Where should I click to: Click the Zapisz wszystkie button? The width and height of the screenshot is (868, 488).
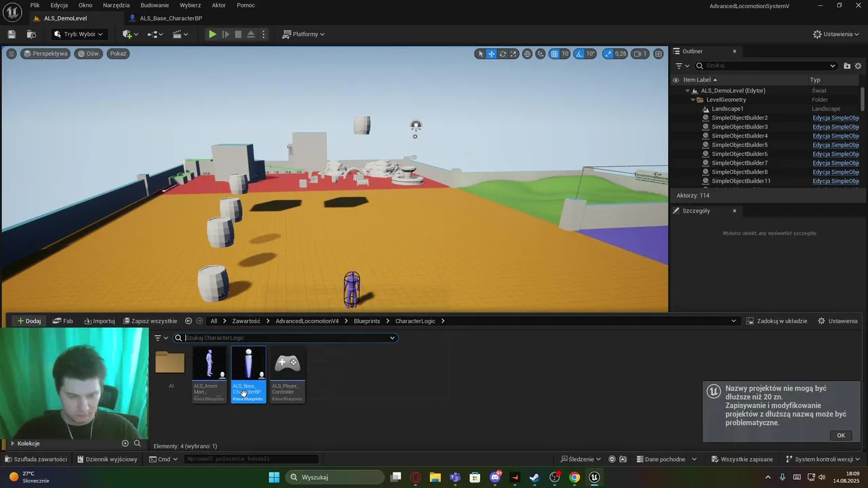click(x=150, y=321)
